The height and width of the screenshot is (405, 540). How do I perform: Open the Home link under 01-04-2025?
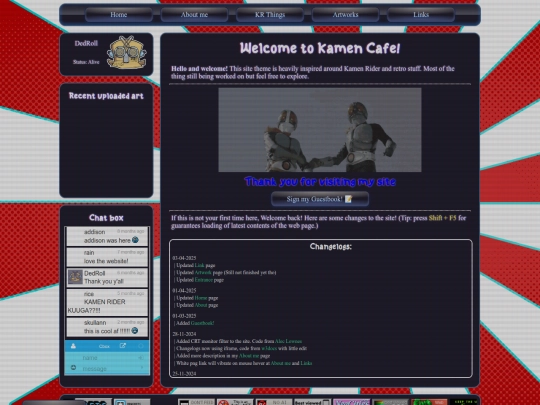tap(201, 298)
